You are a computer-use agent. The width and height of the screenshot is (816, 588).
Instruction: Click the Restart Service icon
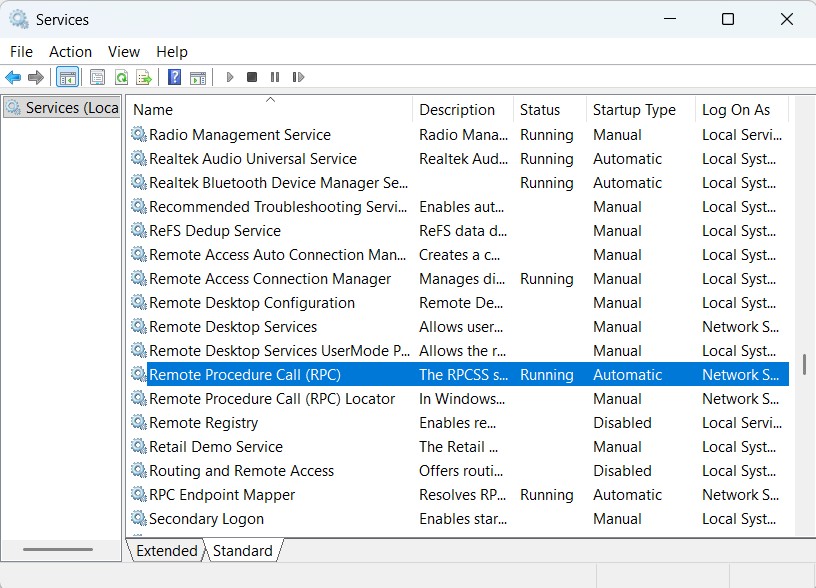(298, 77)
